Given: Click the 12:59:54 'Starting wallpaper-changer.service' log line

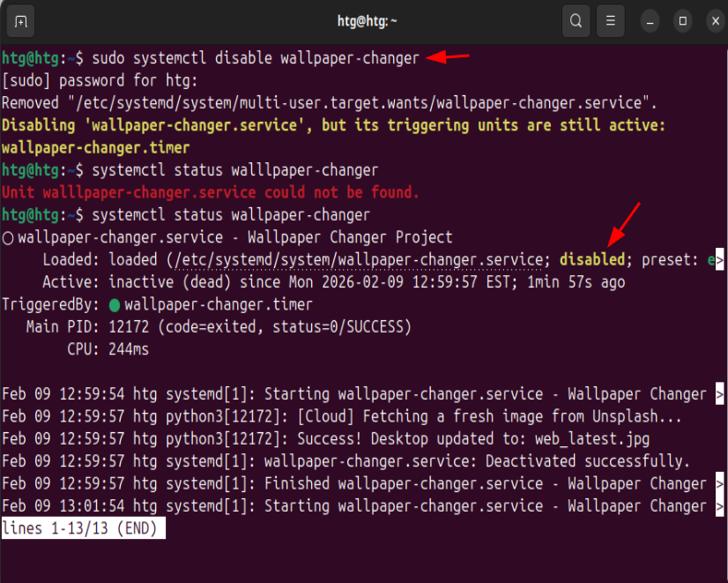Looking at the screenshot, I should pos(362,394).
